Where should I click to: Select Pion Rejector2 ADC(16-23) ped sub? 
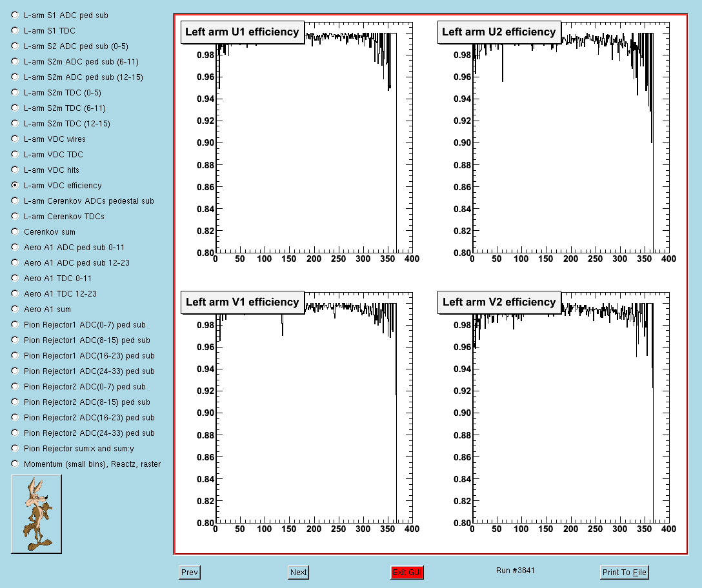point(15,418)
